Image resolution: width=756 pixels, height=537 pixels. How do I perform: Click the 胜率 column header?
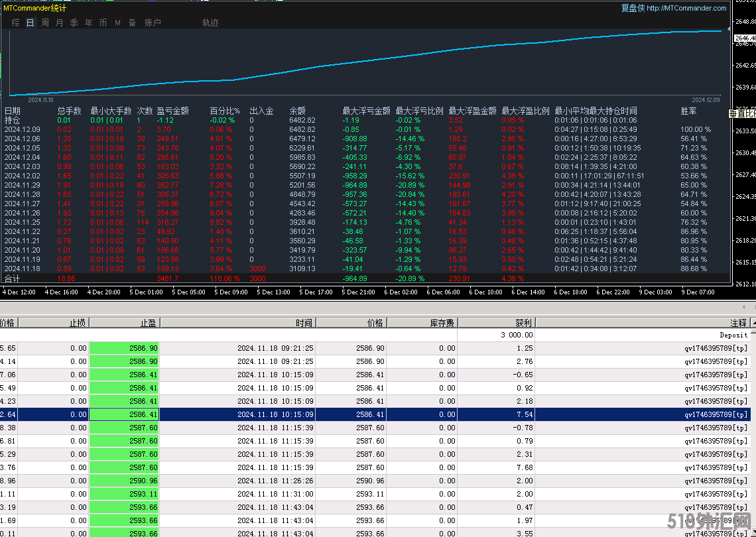(688, 111)
